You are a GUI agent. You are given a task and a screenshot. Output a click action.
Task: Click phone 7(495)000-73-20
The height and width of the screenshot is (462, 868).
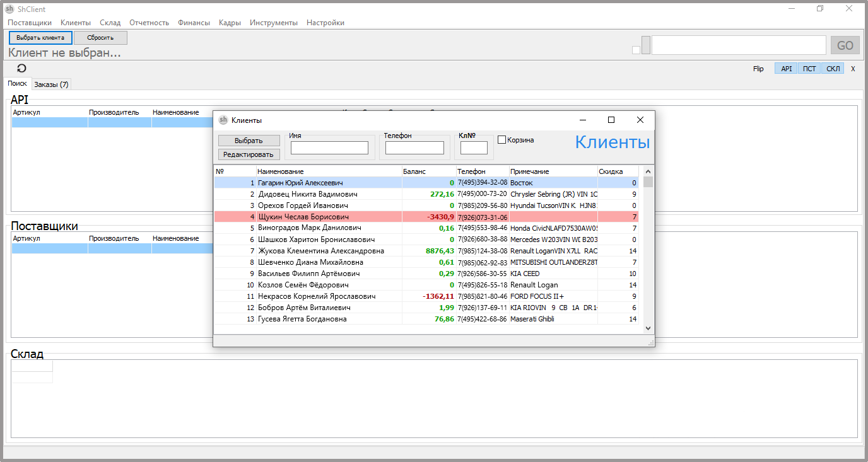point(483,194)
